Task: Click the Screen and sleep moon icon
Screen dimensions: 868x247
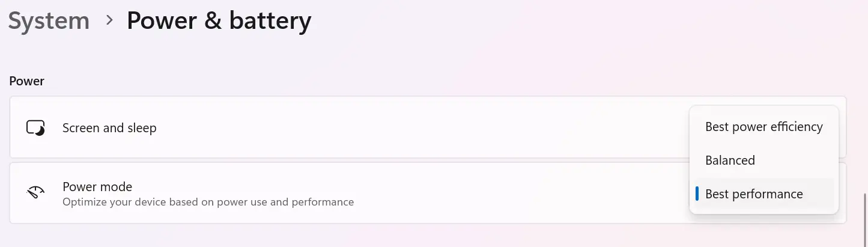Action: click(x=36, y=128)
